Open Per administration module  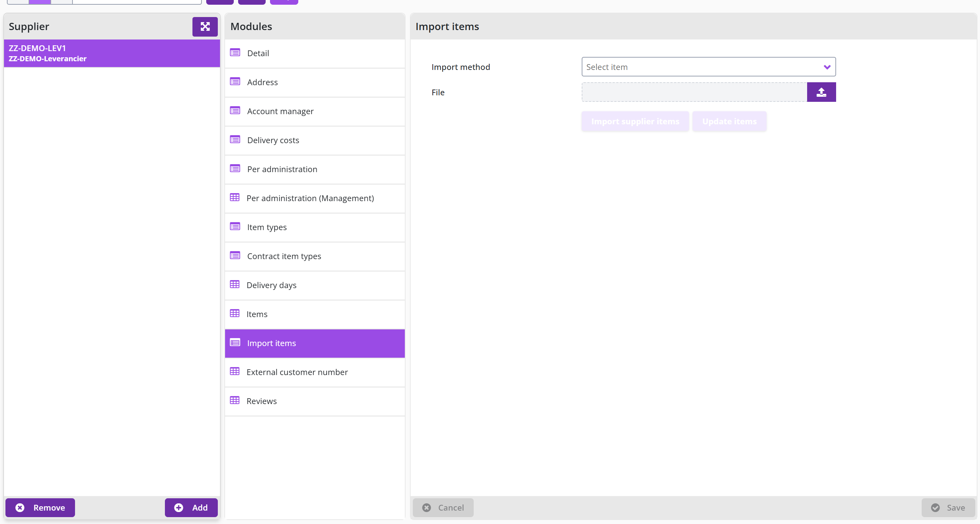[x=315, y=170]
